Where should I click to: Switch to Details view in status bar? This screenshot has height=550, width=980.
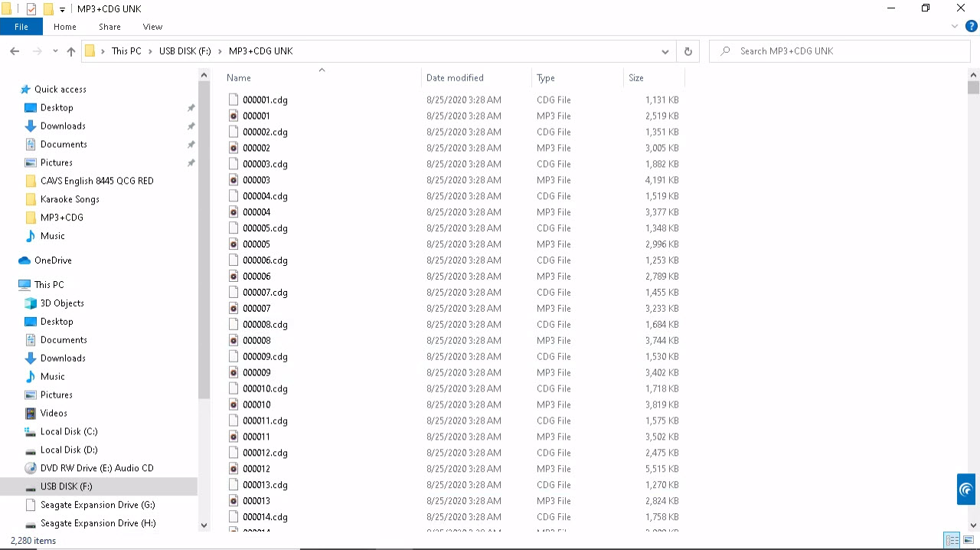point(952,540)
